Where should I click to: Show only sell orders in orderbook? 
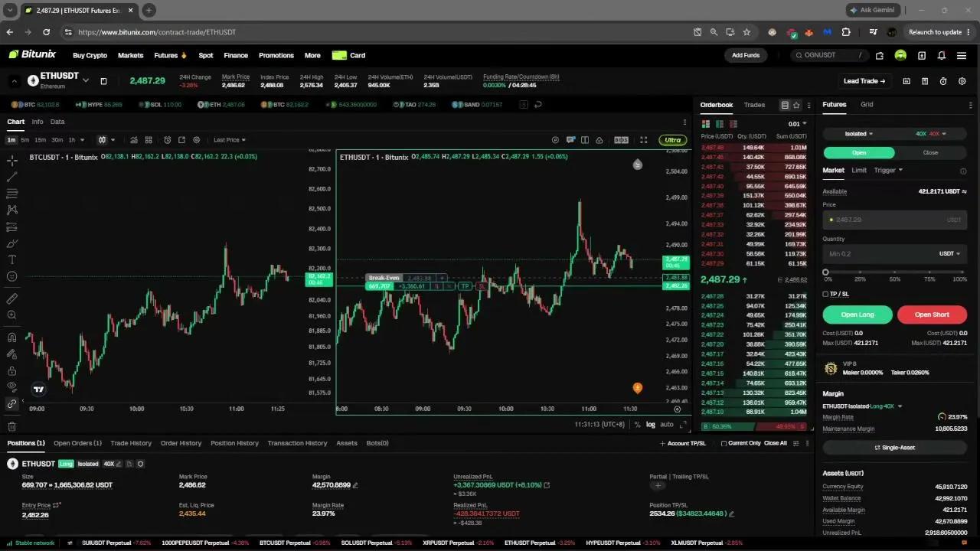tap(733, 124)
